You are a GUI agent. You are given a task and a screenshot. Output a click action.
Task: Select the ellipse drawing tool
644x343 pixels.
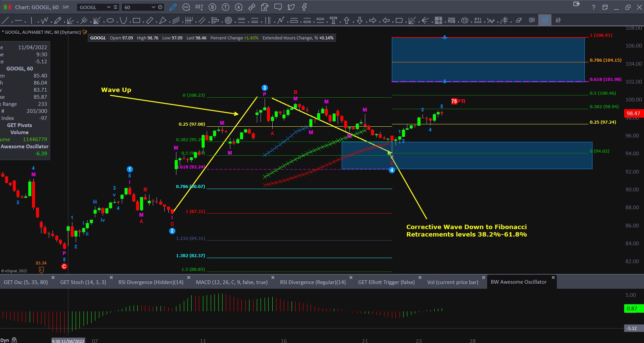click(110, 21)
